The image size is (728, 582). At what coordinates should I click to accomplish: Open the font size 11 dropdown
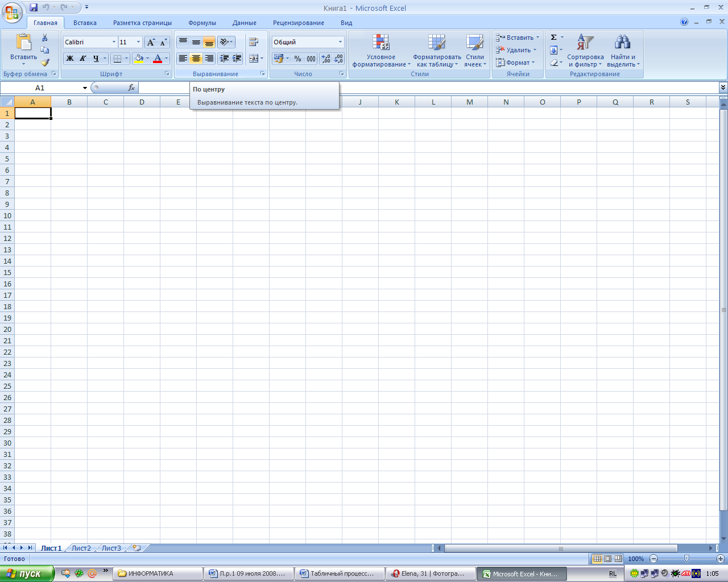138,42
